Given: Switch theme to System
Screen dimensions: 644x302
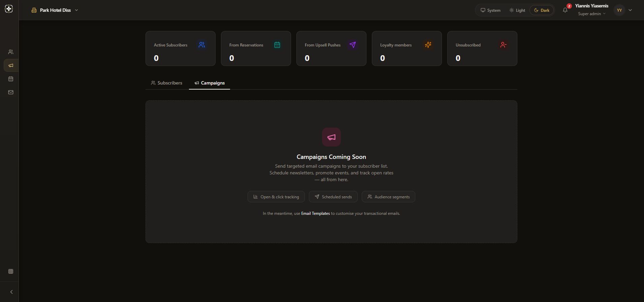Looking at the screenshot, I should [x=490, y=10].
